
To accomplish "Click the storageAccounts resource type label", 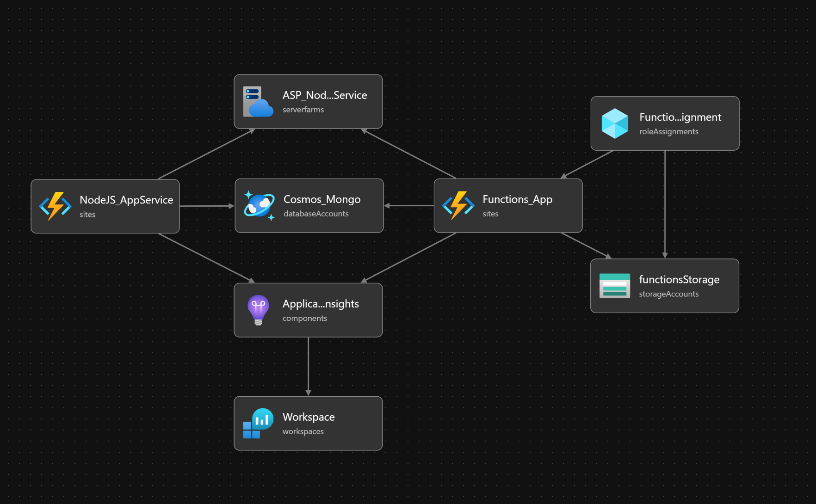I will point(668,294).
